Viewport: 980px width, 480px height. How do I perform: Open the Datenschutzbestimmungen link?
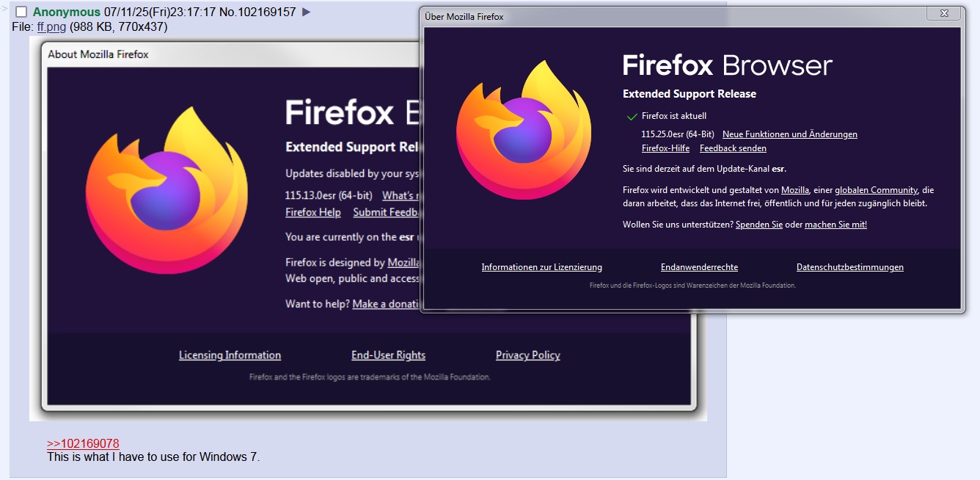coord(850,267)
